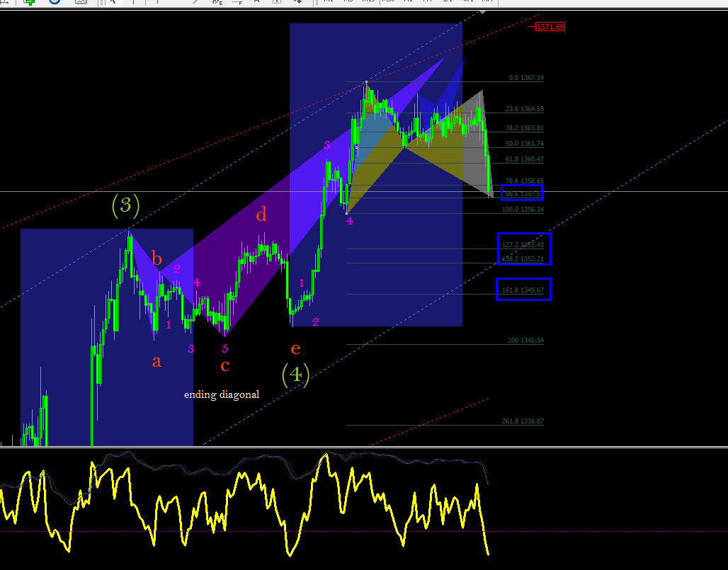Select the orange wave label e
This screenshot has height=570, width=728.
295,348
